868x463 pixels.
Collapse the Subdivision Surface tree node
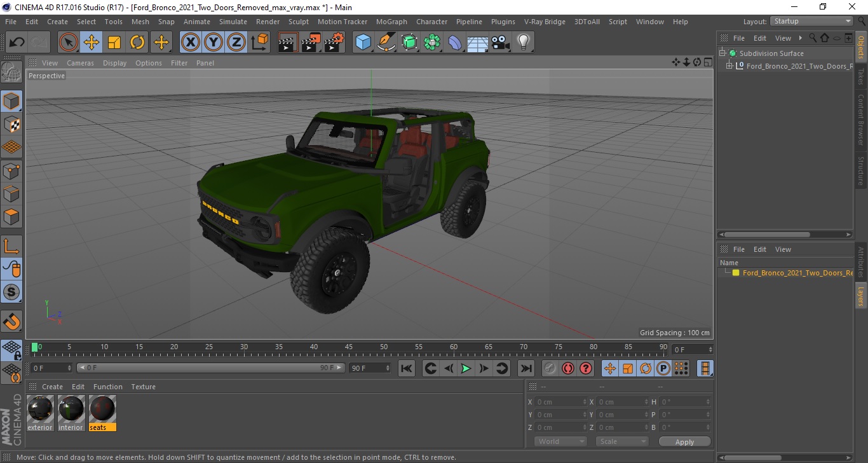point(722,53)
